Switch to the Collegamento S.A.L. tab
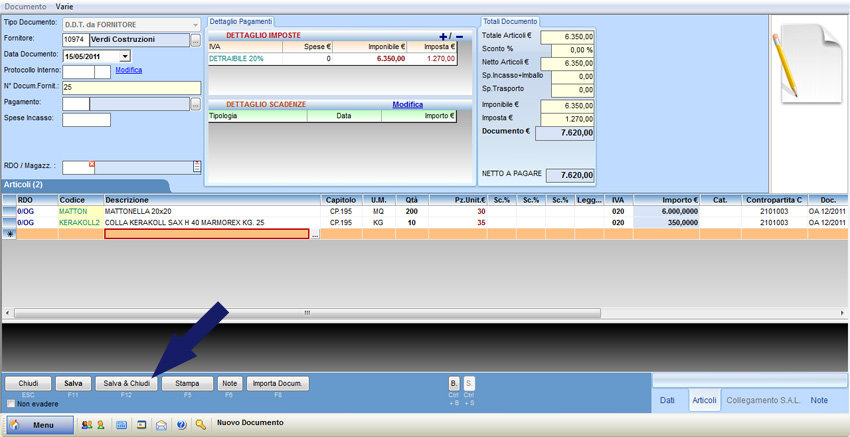Image resolution: width=850 pixels, height=437 pixels. 764,400
